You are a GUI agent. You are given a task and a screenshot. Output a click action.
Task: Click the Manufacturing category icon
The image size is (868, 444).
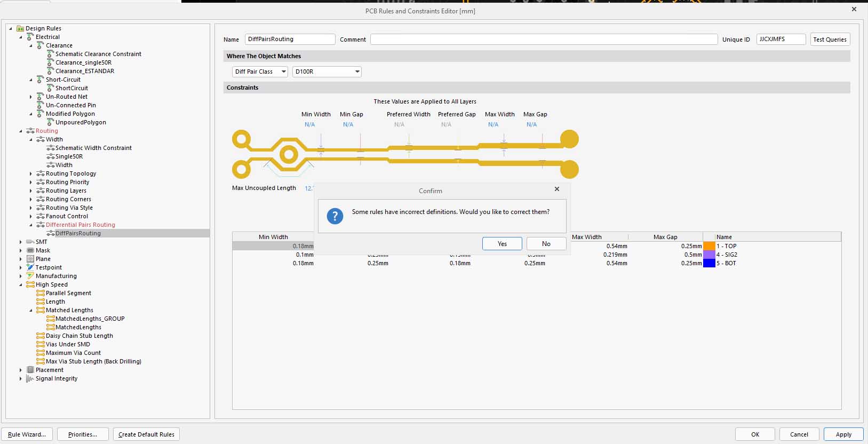(30, 276)
